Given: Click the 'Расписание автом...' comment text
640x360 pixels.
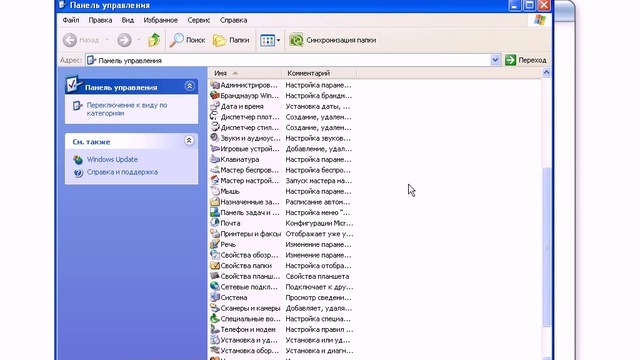Looking at the screenshot, I should (x=318, y=202).
